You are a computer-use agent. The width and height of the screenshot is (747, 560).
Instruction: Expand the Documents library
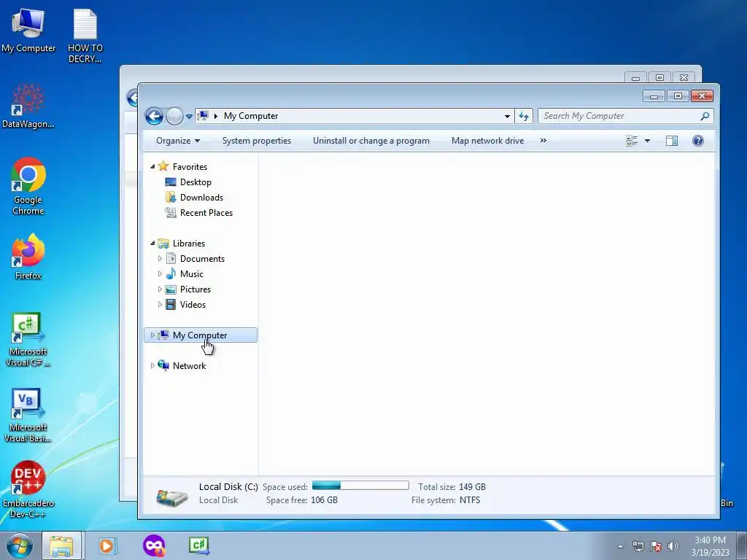160,259
